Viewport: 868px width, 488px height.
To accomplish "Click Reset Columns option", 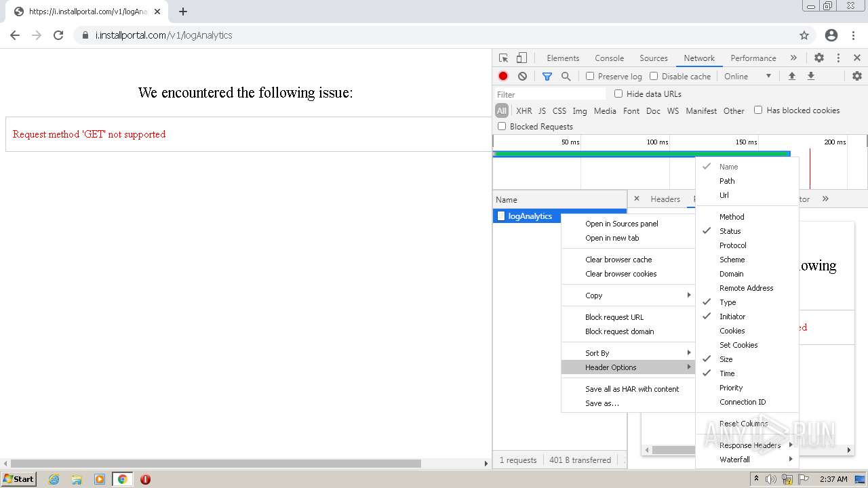I will pos(747,424).
